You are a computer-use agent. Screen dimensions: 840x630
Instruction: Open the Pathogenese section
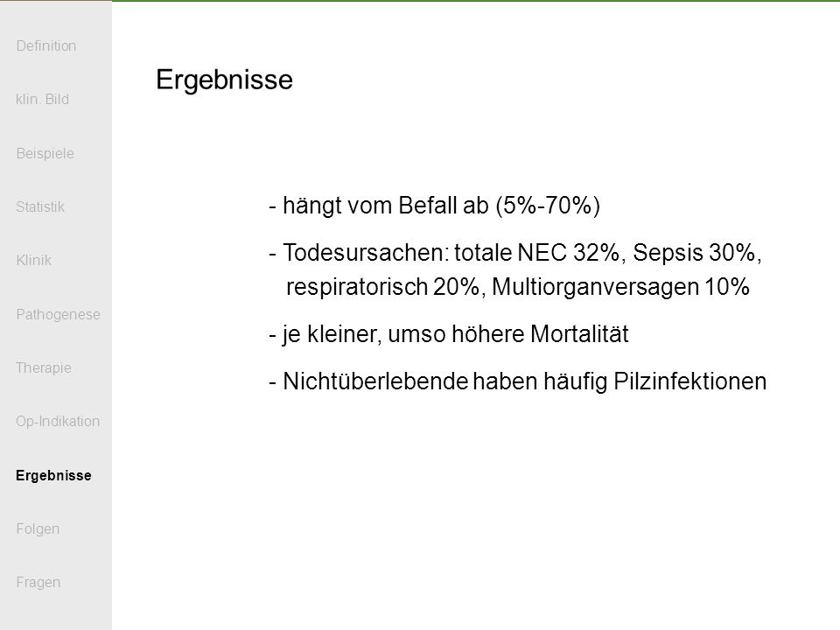58,314
